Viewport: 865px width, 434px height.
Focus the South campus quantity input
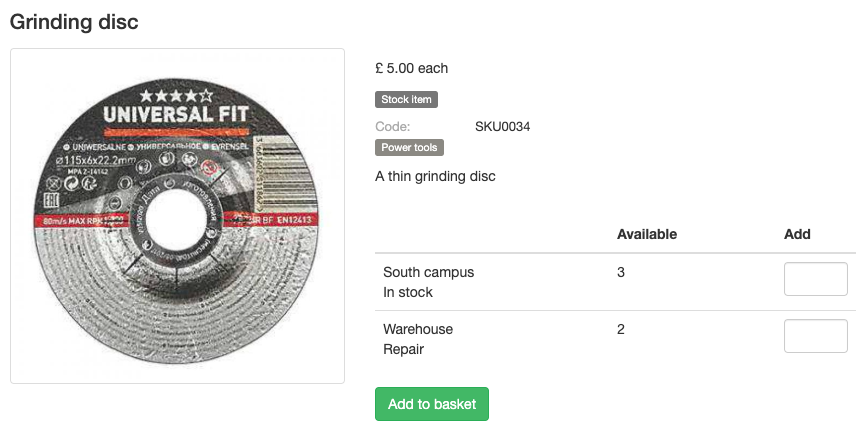coord(815,279)
